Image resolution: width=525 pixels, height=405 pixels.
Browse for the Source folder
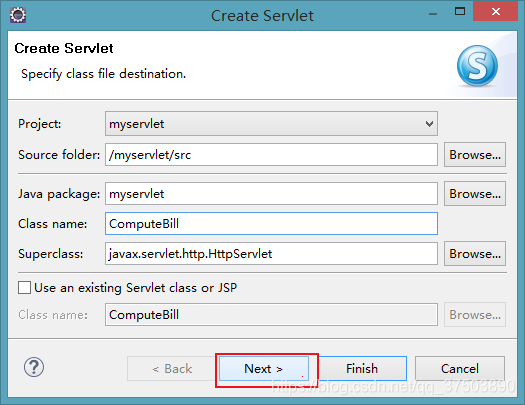pyautogui.click(x=475, y=155)
